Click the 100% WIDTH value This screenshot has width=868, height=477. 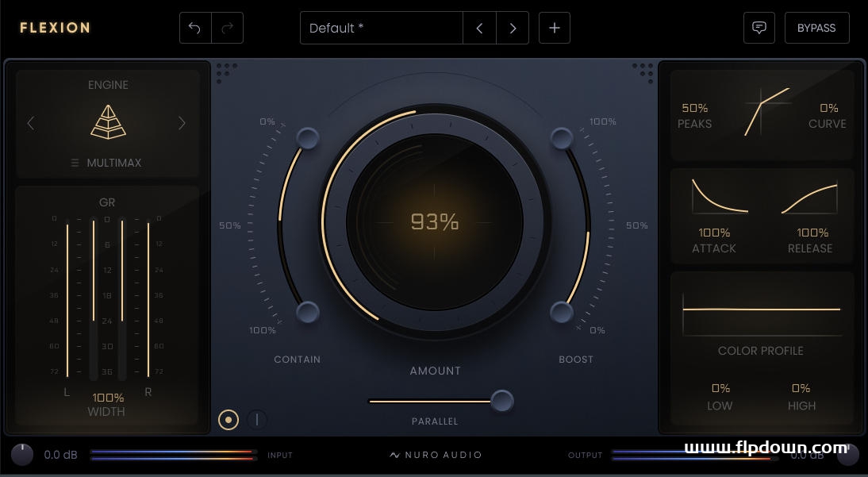[107, 398]
